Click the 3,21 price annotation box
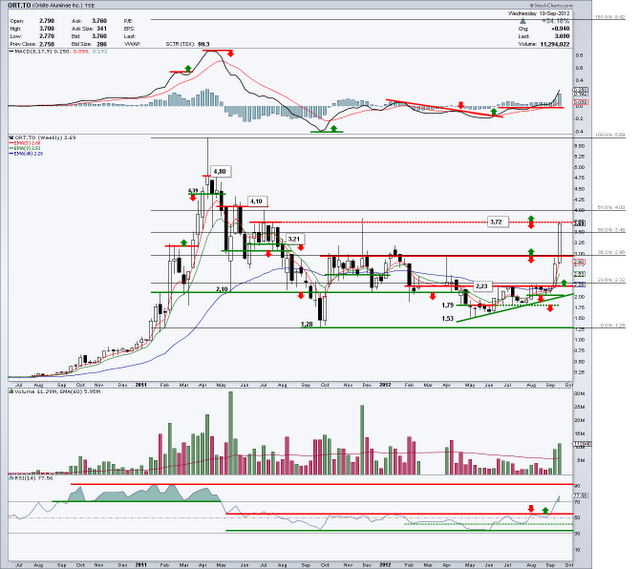640x569 pixels. click(294, 239)
